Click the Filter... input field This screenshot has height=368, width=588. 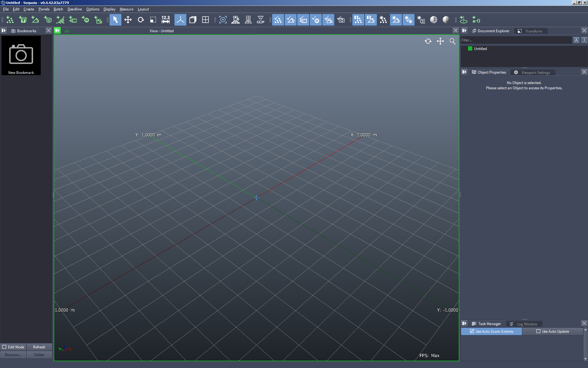tap(516, 40)
